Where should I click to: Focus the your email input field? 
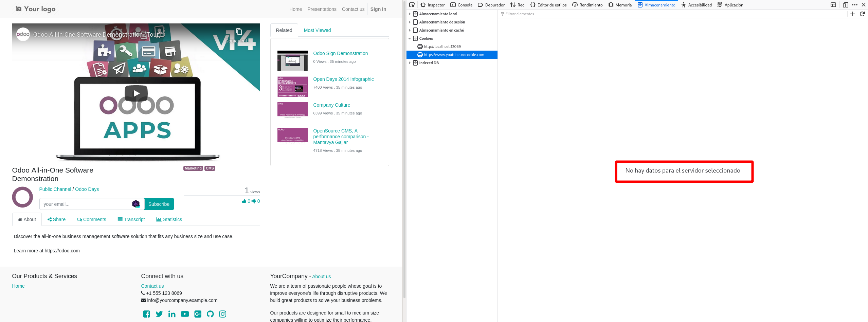tap(92, 204)
